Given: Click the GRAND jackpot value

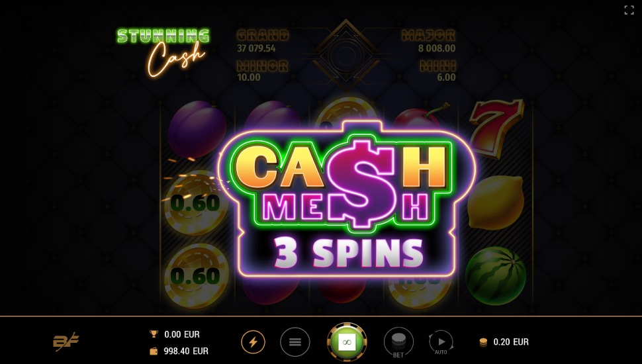Looking at the screenshot, I should pos(256,48).
